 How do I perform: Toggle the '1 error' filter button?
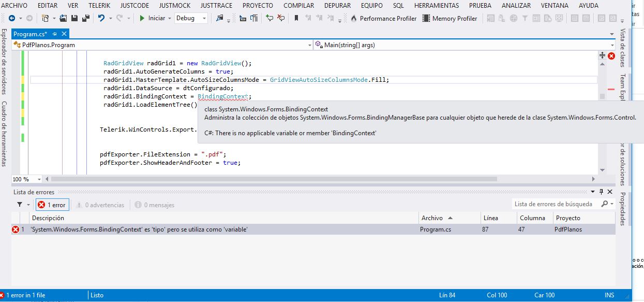pos(51,205)
